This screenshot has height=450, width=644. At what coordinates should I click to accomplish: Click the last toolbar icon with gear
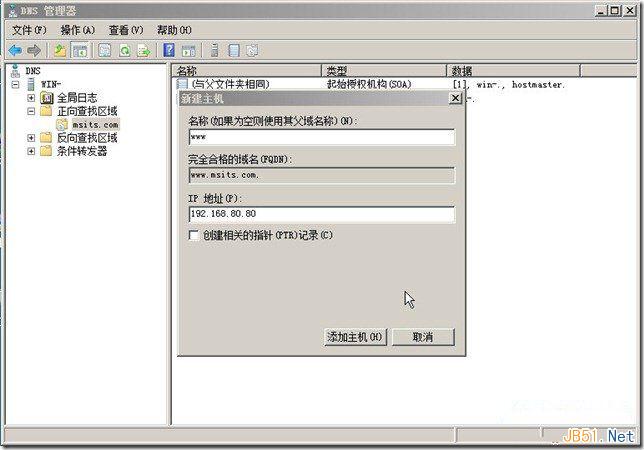(x=252, y=51)
